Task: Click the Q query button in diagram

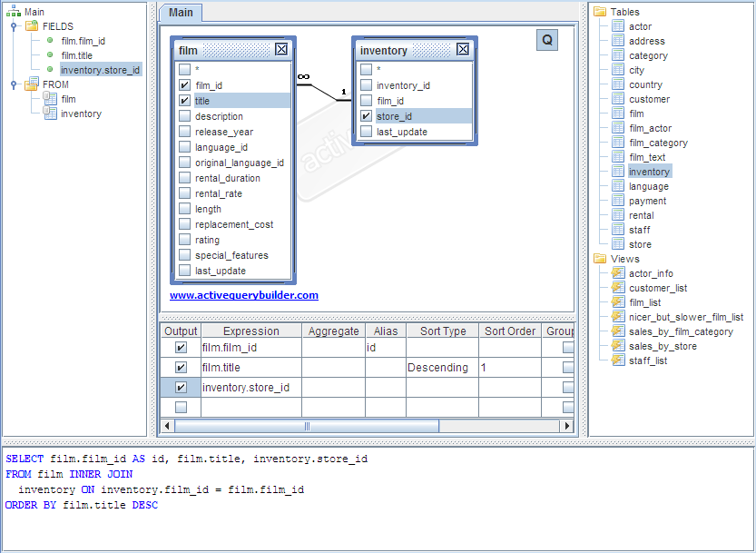Action: pos(547,40)
